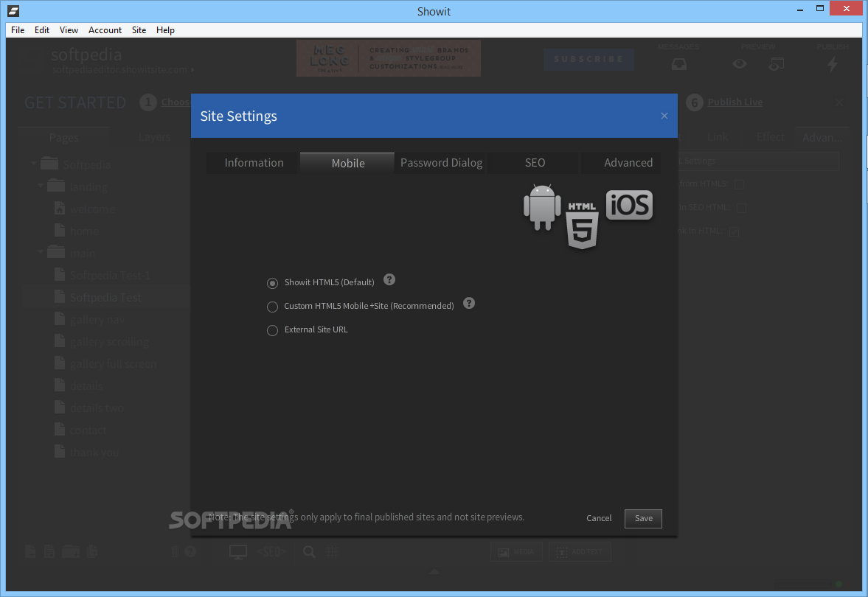This screenshot has width=868, height=597.
Task: Click step 1 circle in Get Started
Action: point(147,102)
